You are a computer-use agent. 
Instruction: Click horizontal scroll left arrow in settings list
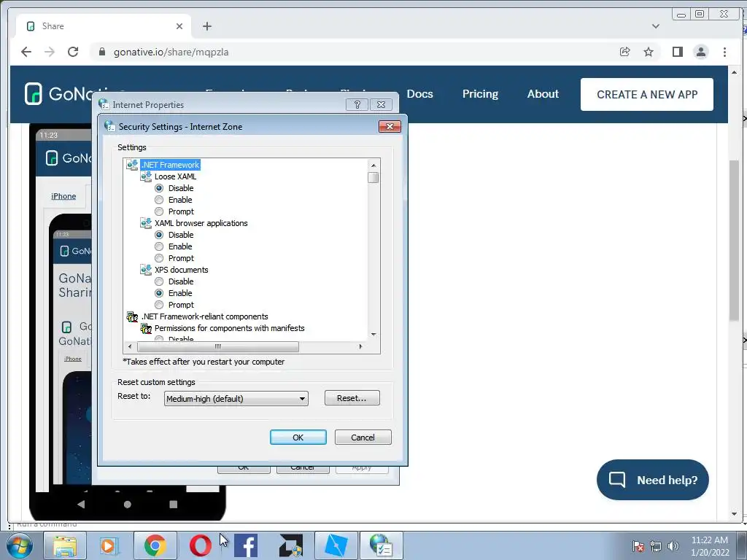pos(130,346)
